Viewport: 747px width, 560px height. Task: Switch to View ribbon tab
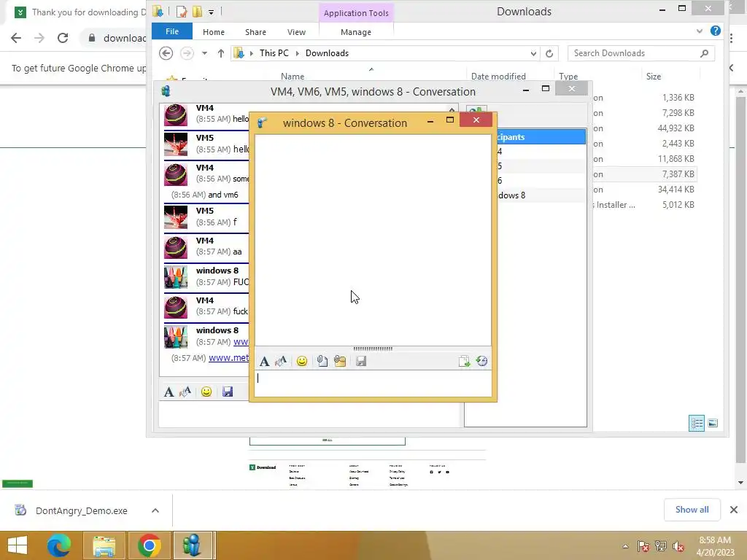point(296,32)
